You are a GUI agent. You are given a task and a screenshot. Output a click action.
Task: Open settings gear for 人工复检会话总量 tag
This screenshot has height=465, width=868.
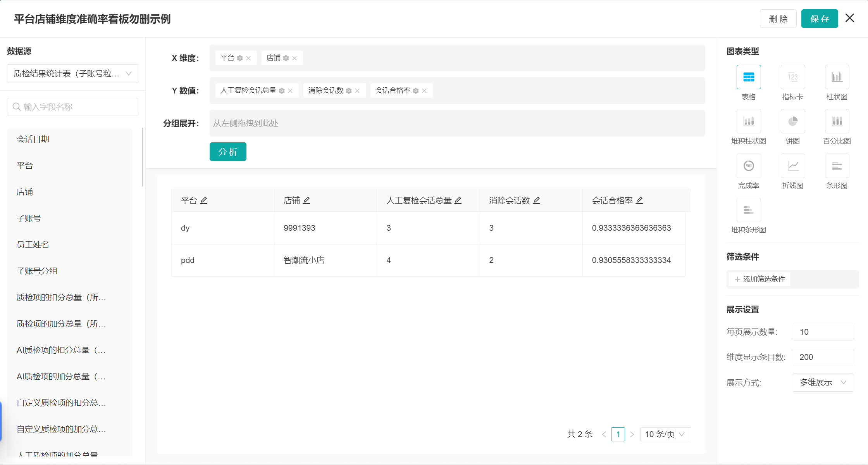(282, 91)
